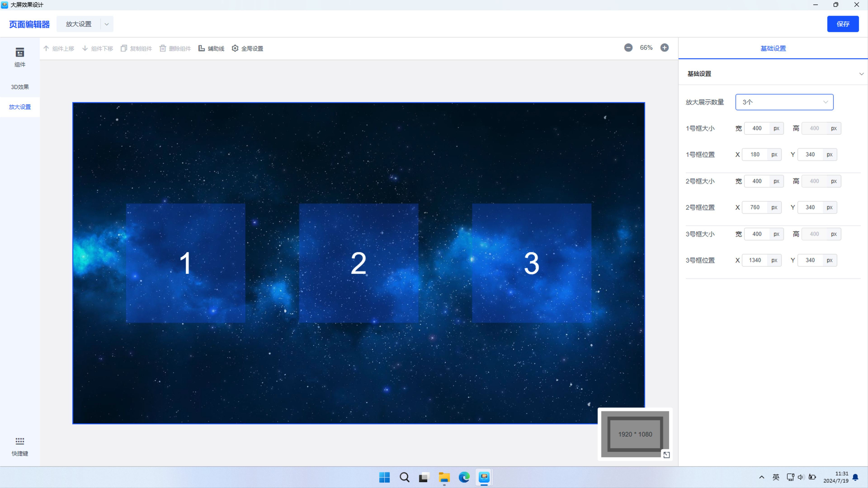Edit 3号框大小 width field
868x488 pixels.
click(757, 234)
